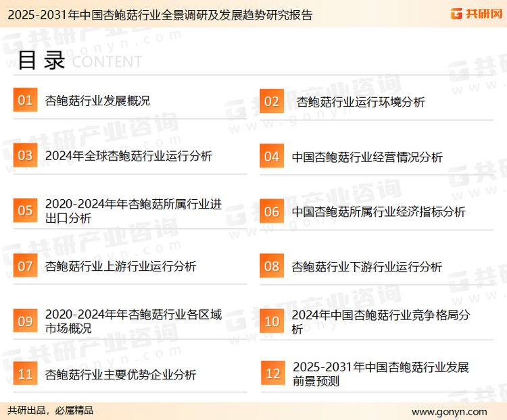Select the 04 chapter number icon
The image size is (507, 420).
(x=272, y=157)
